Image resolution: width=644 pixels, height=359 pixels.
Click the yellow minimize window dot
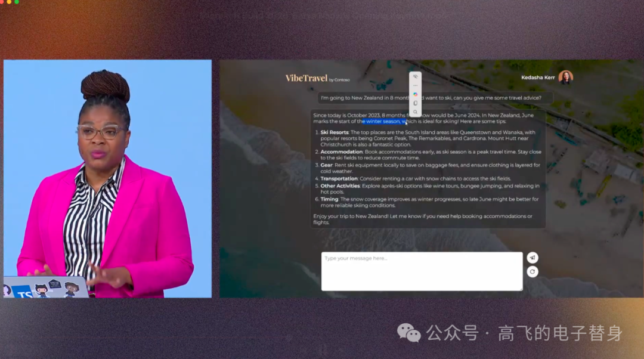(9, 2)
